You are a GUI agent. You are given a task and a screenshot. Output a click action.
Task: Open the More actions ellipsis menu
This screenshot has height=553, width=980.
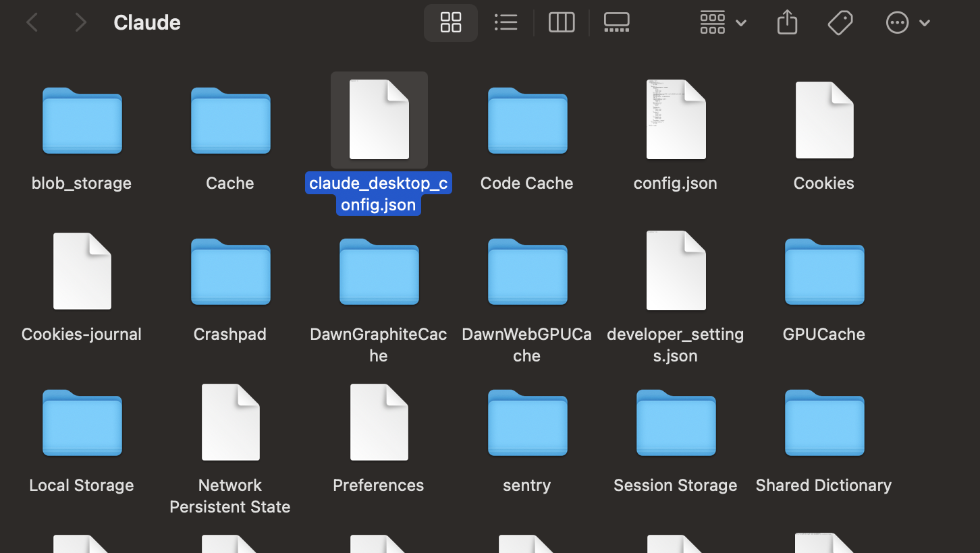[x=908, y=22]
